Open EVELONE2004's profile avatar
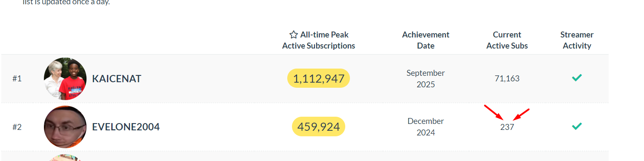 tap(65, 127)
